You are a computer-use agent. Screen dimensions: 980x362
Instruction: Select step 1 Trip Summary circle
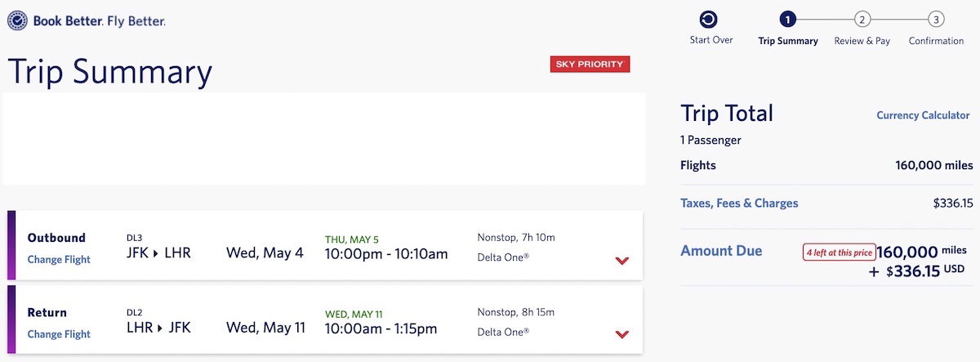[x=787, y=19]
